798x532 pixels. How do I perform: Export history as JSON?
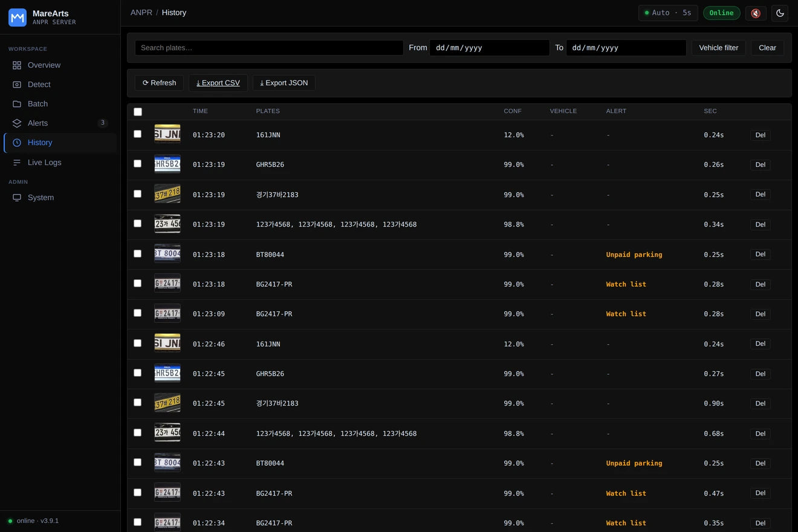[x=284, y=83]
